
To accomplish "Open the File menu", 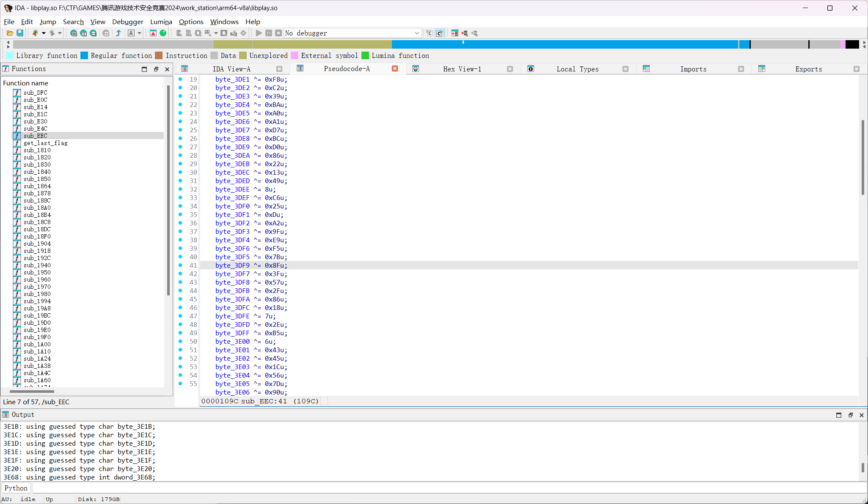I will 9,22.
